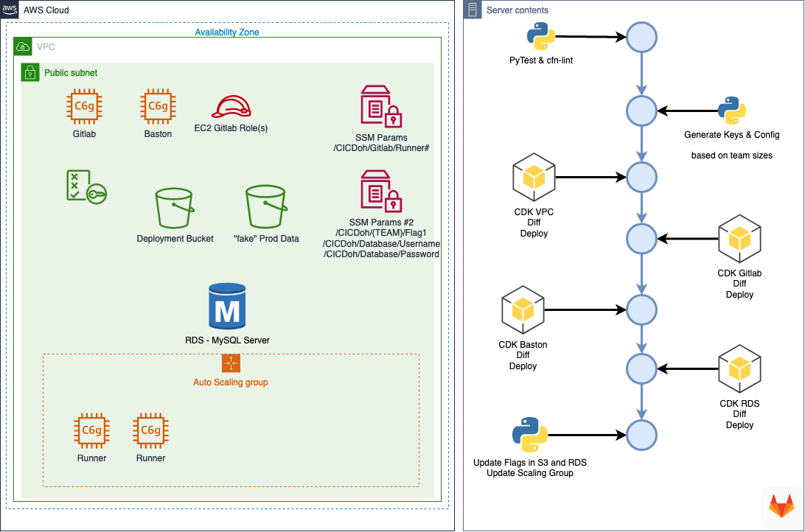The height and width of the screenshot is (532, 805).
Task: Click the icon above SSM Params /CICDoh/Gitlab/Runner#
Action: 381,106
